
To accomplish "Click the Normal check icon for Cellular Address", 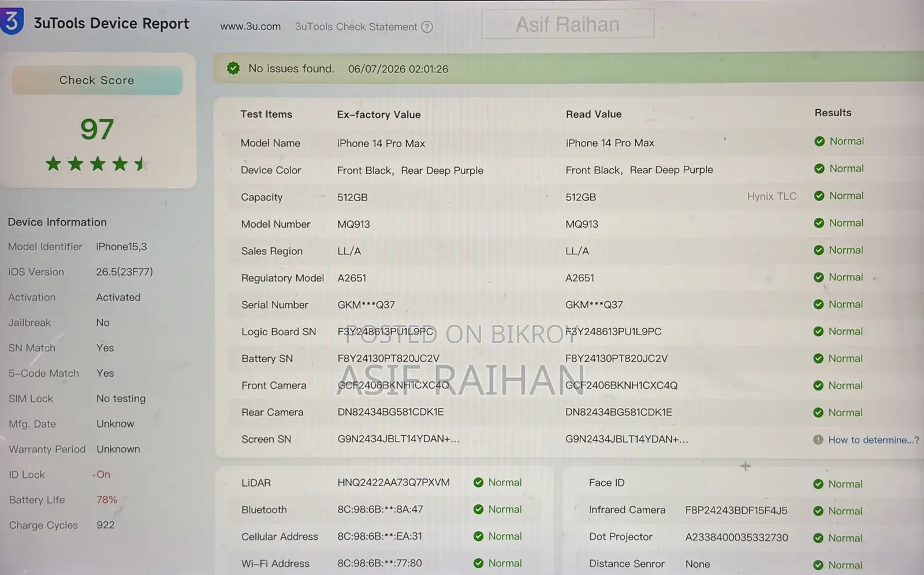I will click(478, 536).
